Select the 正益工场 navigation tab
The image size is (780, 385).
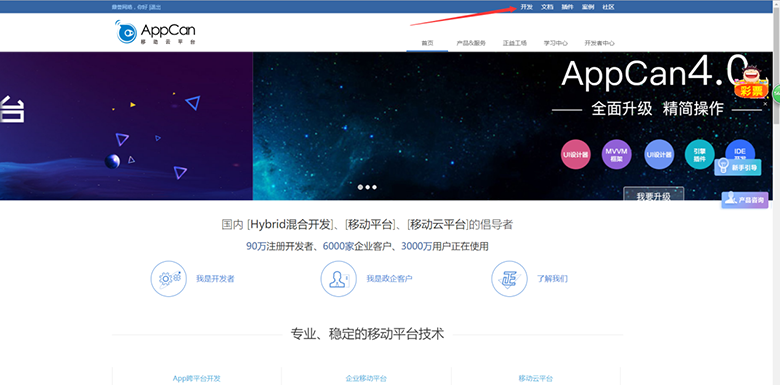[514, 43]
